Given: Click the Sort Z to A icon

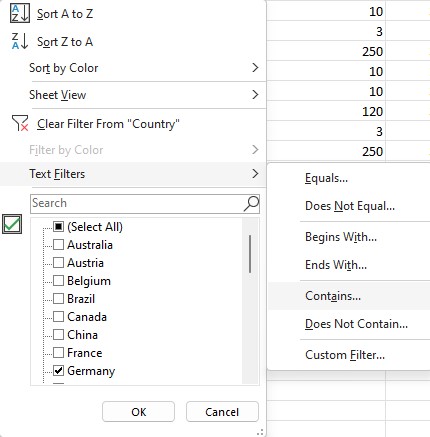Looking at the screenshot, I should click(20, 42).
